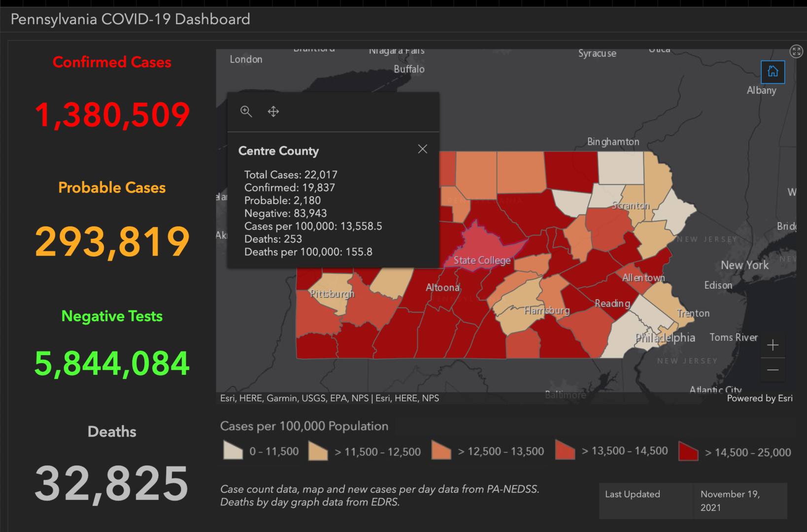Click the 'Powered by Esri' attribution link
807x532 pixels.
click(760, 398)
